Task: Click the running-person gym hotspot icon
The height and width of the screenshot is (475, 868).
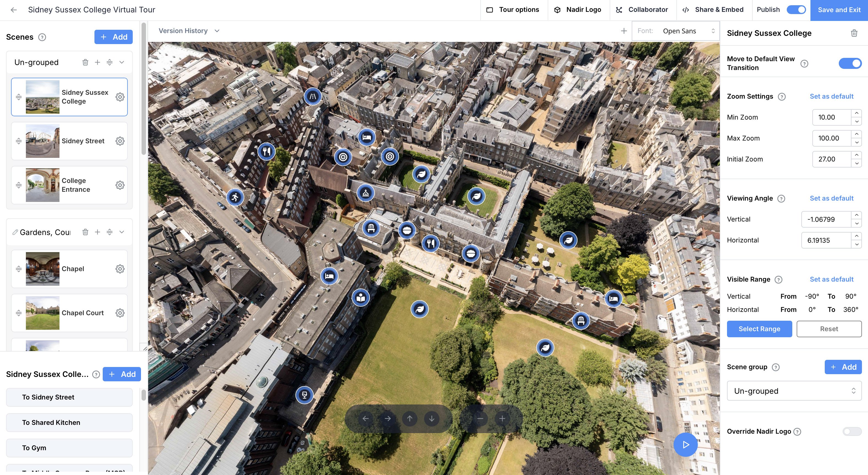Action: coord(235,197)
